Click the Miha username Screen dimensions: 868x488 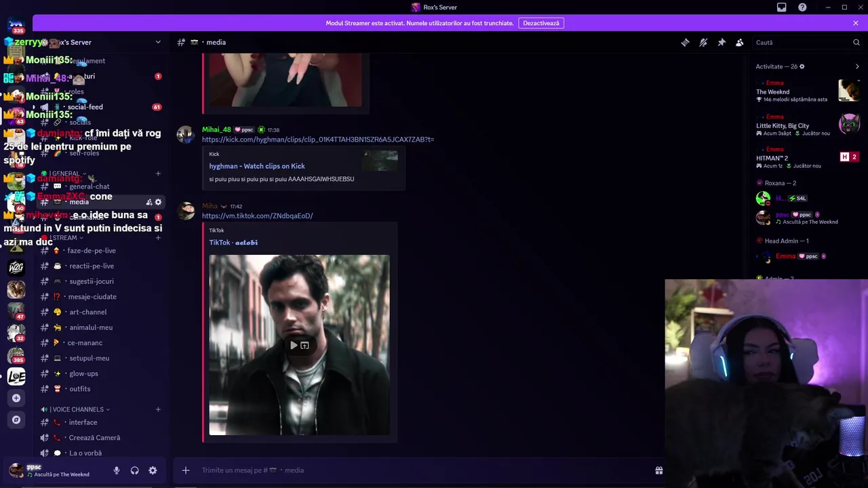[x=210, y=206]
